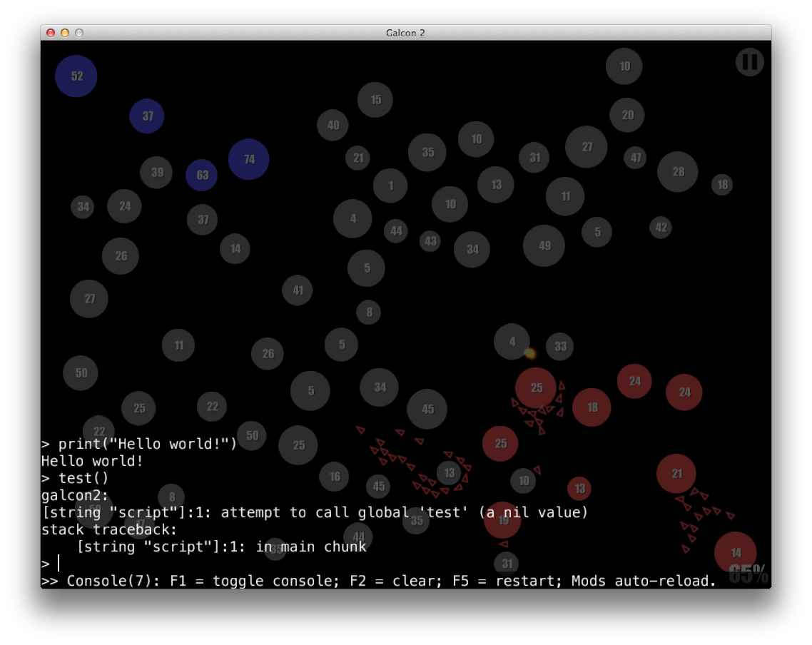Click the neutral gray planet numbered 20
This screenshot has width=812, height=645.
click(x=627, y=115)
